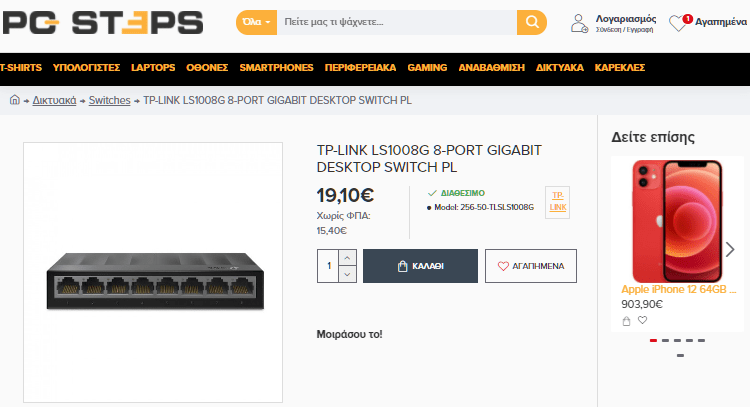Click the ΑΓΑΠΗΜΕΝΑ wishlist button
The width and height of the screenshot is (750, 407).
[530, 266]
